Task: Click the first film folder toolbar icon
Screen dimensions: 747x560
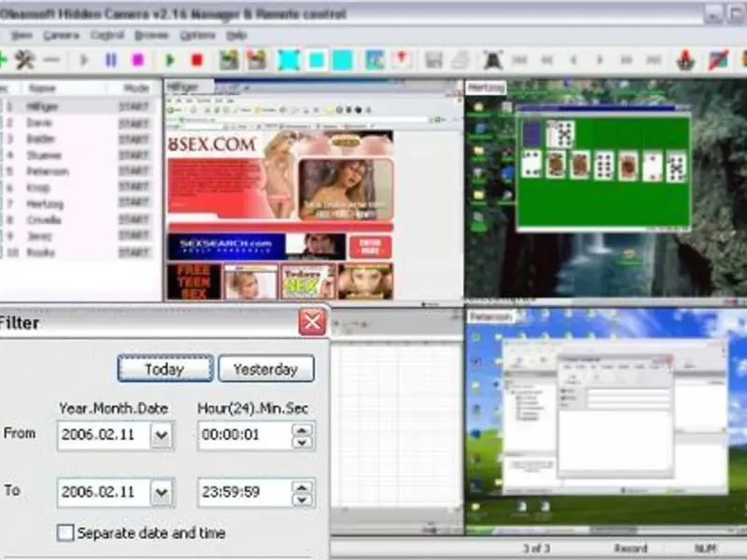Action: pyautogui.click(x=229, y=60)
